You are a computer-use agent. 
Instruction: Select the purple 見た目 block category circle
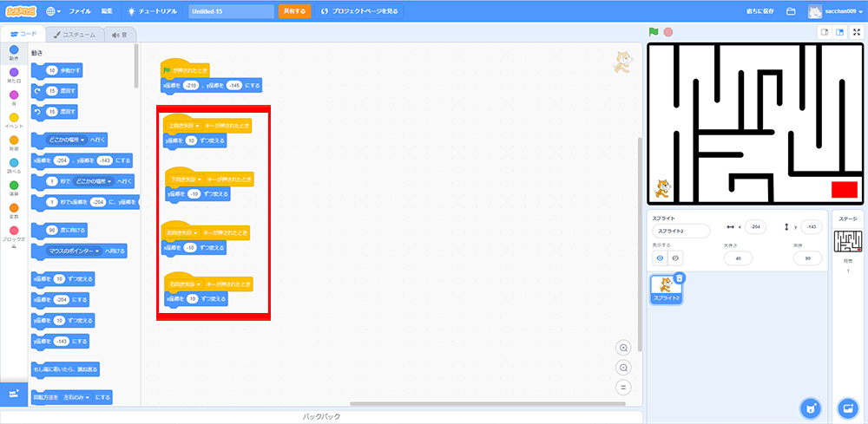coord(14,73)
